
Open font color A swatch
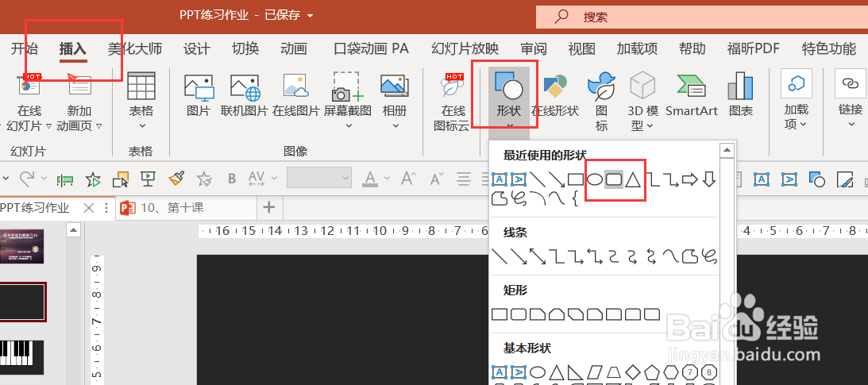coord(370,179)
